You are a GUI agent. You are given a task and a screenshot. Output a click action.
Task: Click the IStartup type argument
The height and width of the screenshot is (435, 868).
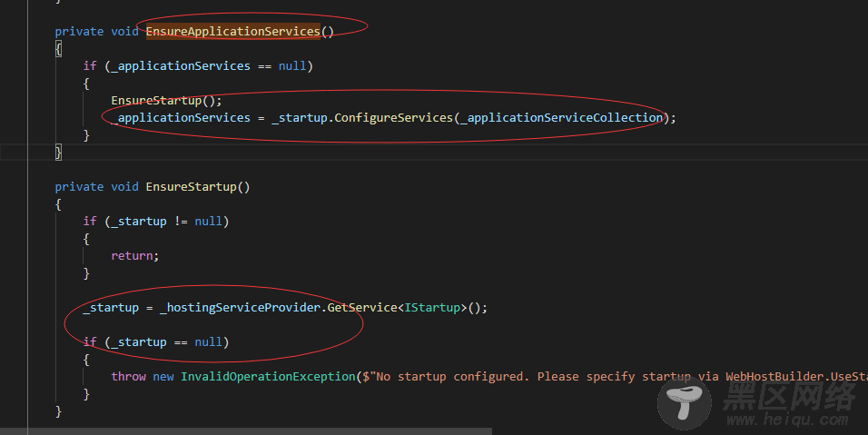[432, 307]
